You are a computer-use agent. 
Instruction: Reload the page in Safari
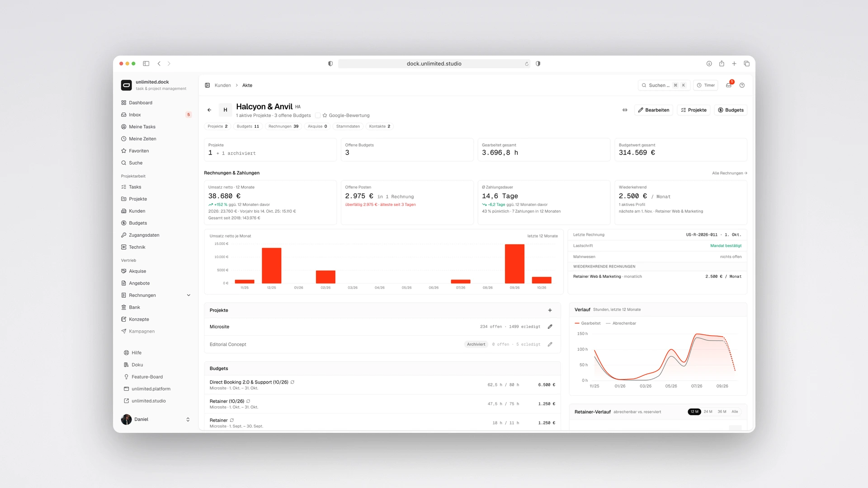[x=527, y=64]
